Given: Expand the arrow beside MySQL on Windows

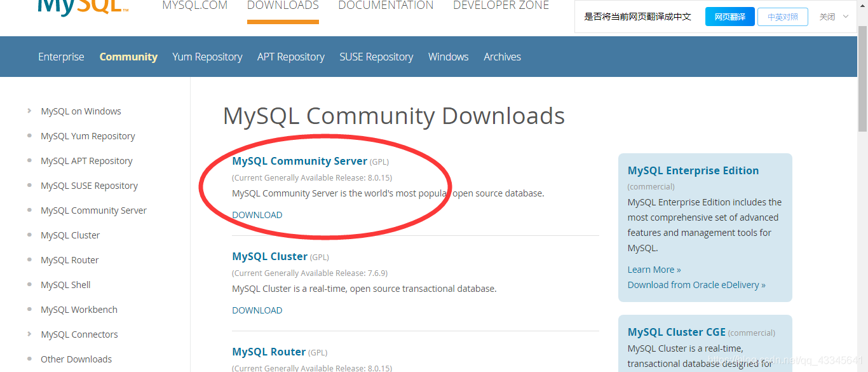Looking at the screenshot, I should coord(30,111).
